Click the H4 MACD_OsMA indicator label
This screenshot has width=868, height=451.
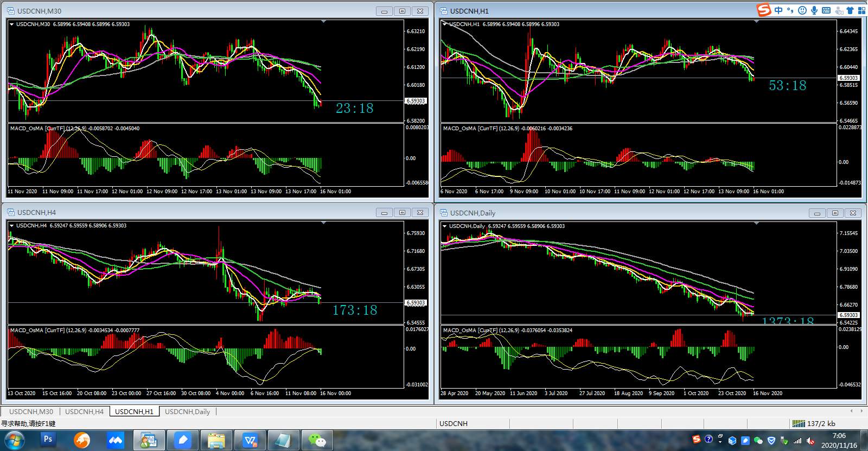[75, 330]
